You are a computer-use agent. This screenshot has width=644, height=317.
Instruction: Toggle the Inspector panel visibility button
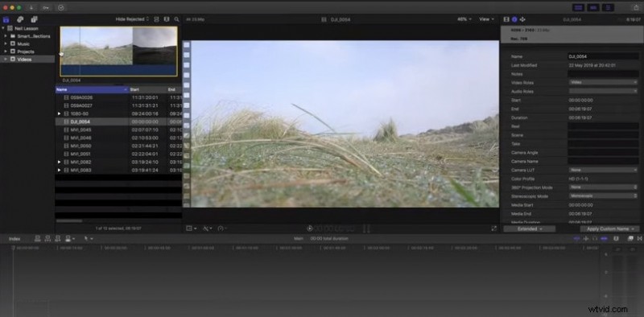(x=608, y=7)
